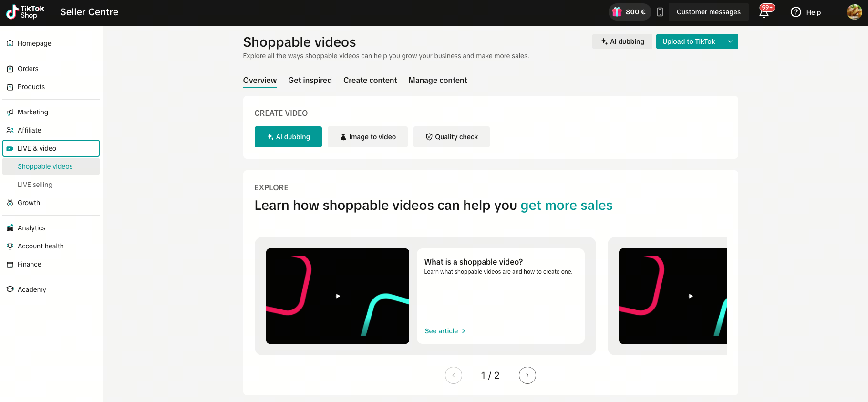868x402 pixels.
Task: Expand the Upload to TikTok dropdown arrow
Action: pyautogui.click(x=730, y=41)
